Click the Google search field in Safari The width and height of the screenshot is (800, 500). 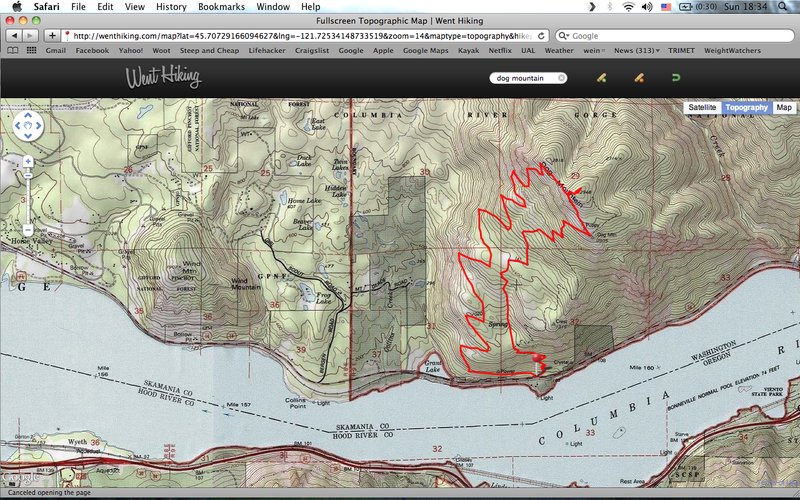pyautogui.click(x=674, y=36)
